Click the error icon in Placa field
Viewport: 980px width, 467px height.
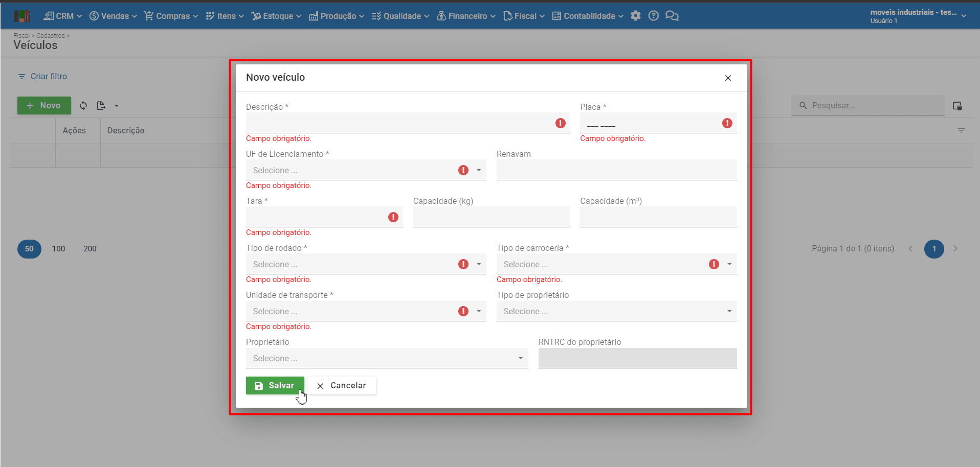[x=727, y=123]
